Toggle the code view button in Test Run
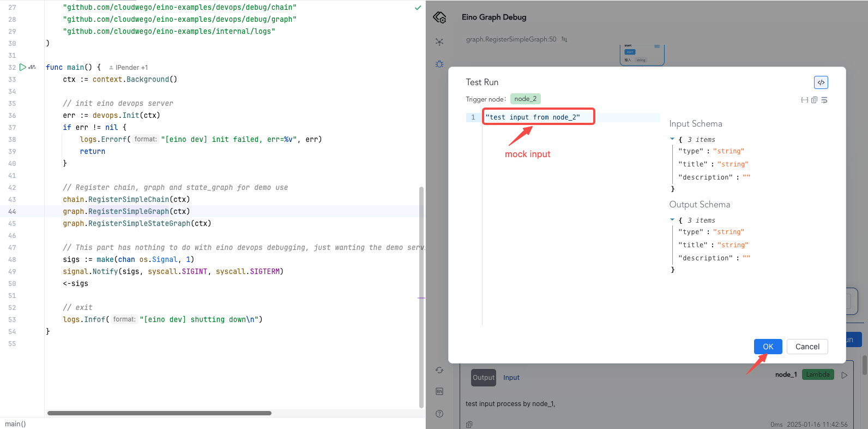Image resolution: width=868 pixels, height=429 pixels. coord(821,82)
